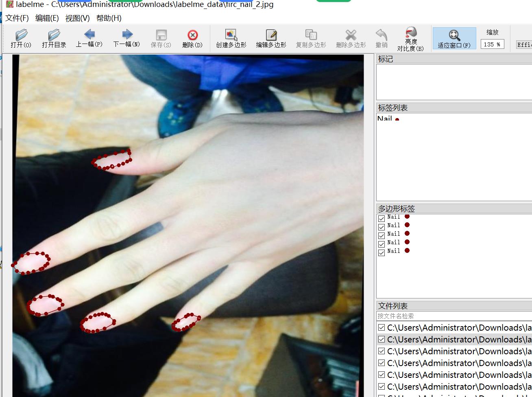This screenshot has width=532, height=397.
Task: Switch to 编辑多边形 edit polygon mode
Action: [271, 39]
